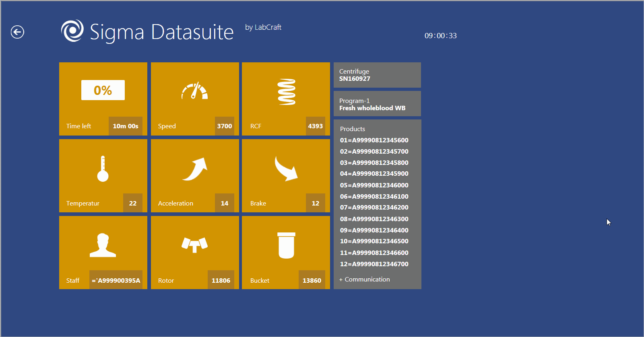Select product 02=A99990812345700
The height and width of the screenshot is (337, 644).
[x=374, y=151]
